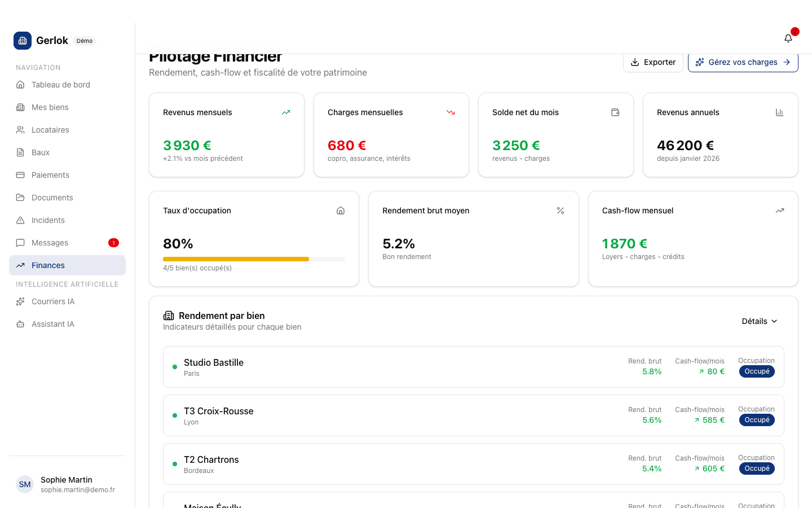Click the house icon in Taux d'occupation card
The height and width of the screenshot is (508, 812).
click(341, 211)
